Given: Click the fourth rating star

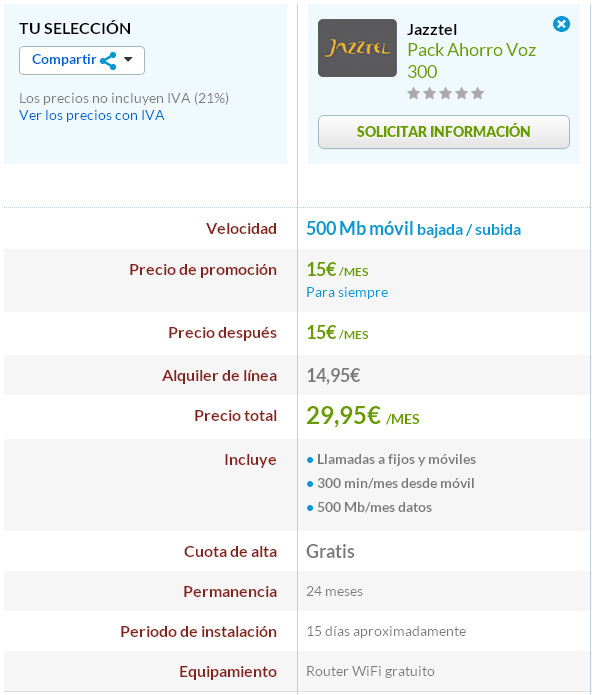Looking at the screenshot, I should 461,94.
